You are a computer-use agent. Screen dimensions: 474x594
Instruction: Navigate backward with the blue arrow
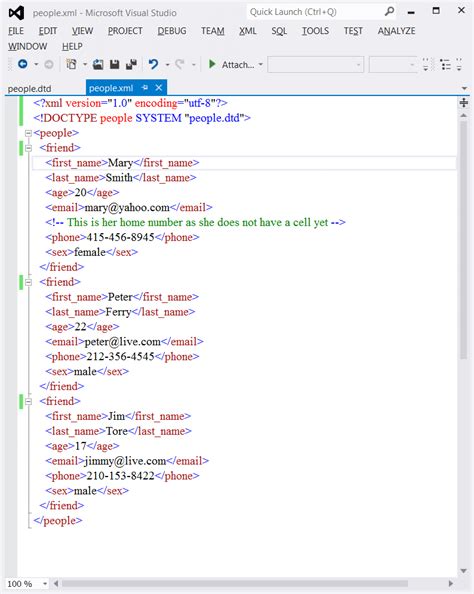click(x=23, y=64)
